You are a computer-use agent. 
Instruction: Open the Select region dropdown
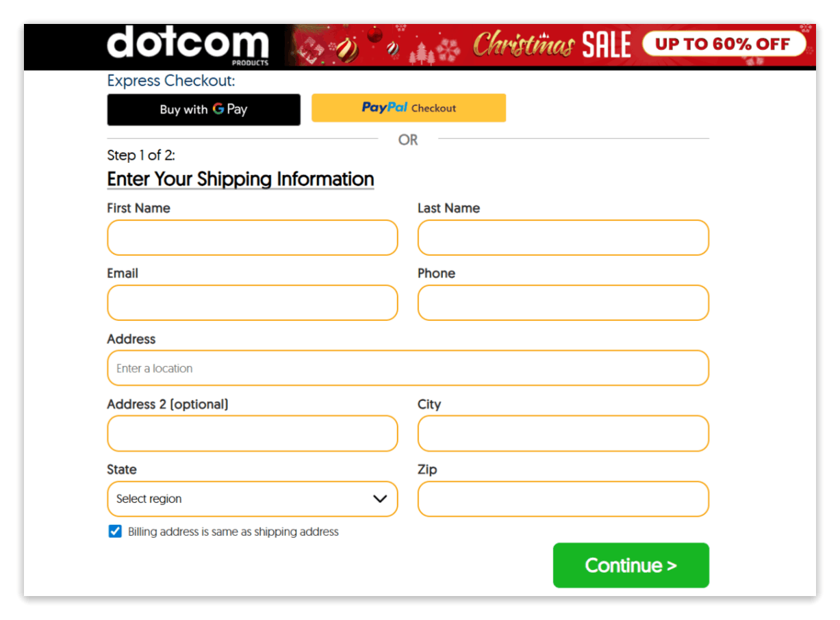click(252, 499)
